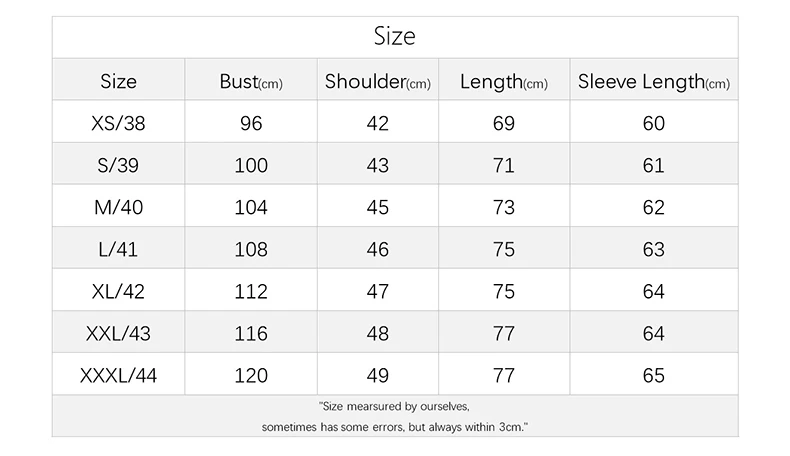790x456 pixels.
Task: Click the shoulder value 45
Action: [377, 207]
